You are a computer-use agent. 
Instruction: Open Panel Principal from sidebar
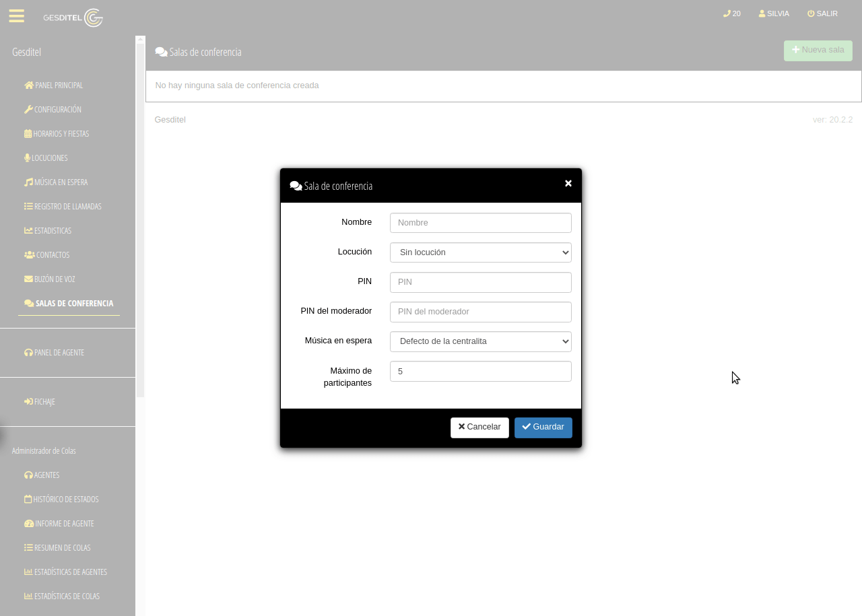(54, 85)
